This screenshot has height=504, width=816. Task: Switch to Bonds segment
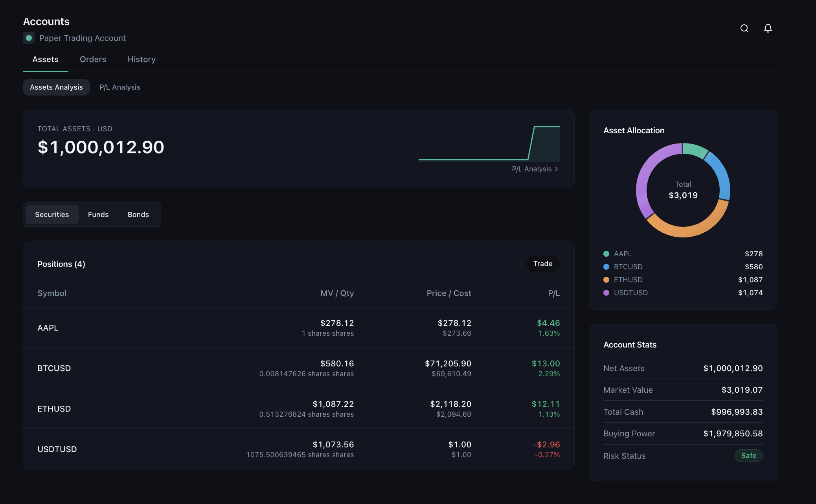pyautogui.click(x=138, y=215)
